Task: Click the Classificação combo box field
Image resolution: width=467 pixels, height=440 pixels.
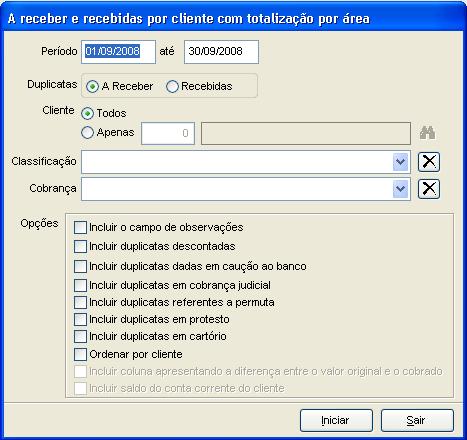Action: [x=246, y=162]
